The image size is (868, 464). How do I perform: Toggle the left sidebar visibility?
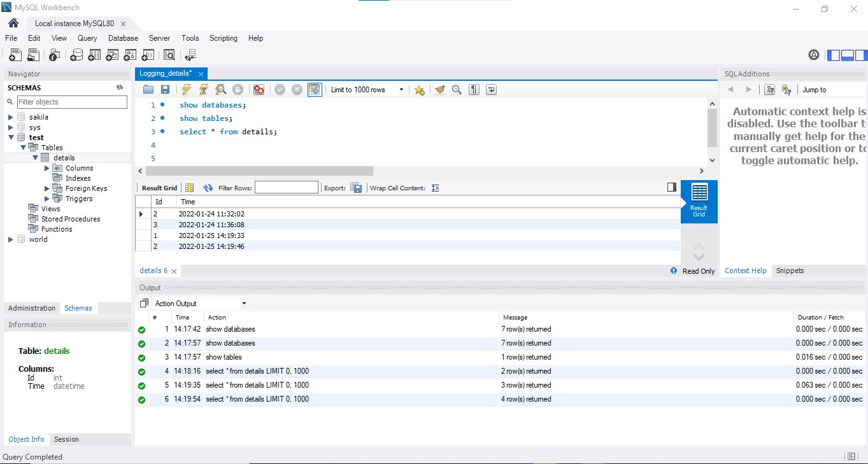[834, 55]
